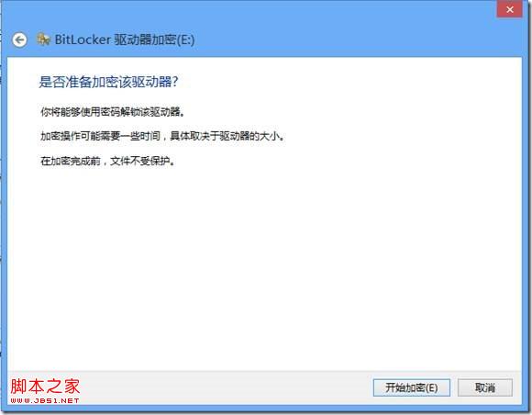Image resolution: width=532 pixels, height=415 pixels.
Task: Start encryption with 开始加密(E) button
Action: pos(412,387)
